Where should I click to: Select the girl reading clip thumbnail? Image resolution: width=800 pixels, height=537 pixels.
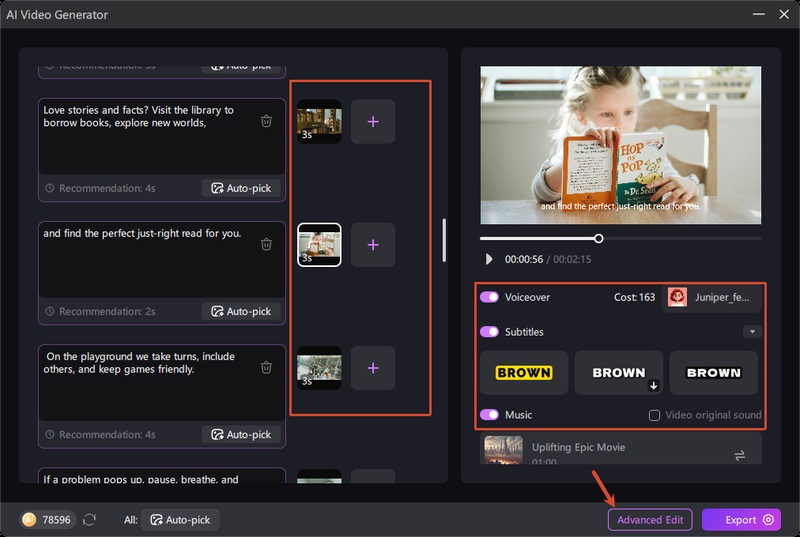pyautogui.click(x=319, y=245)
